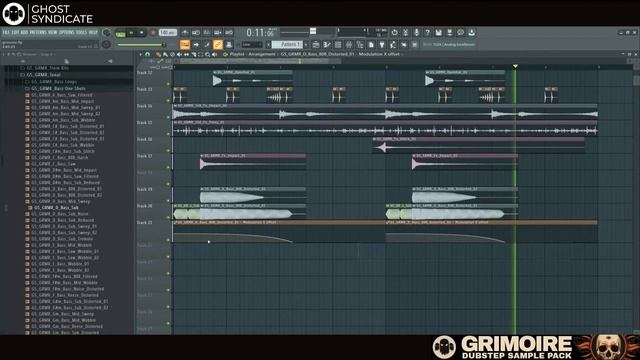Click the question-mark help icon in top toolbar
Image resolution: width=640 pixels, height=360 pixels.
[x=427, y=33]
